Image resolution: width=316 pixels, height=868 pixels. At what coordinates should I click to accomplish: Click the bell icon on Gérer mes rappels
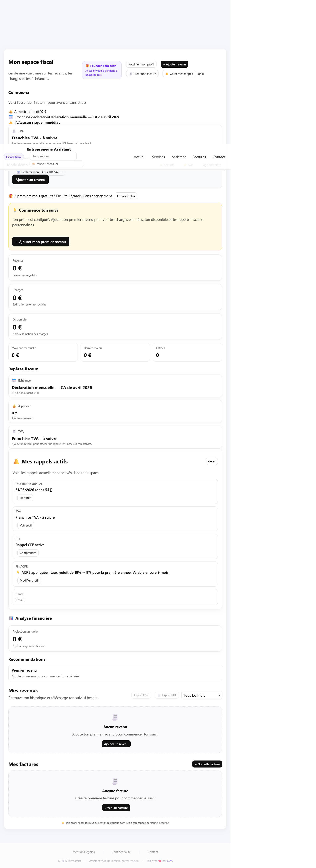pyautogui.click(x=167, y=74)
